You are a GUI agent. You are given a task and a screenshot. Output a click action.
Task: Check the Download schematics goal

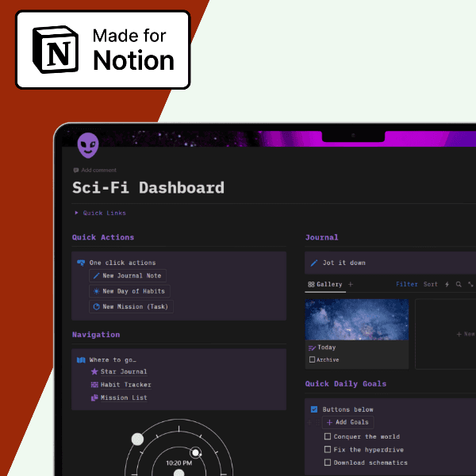pos(328,463)
